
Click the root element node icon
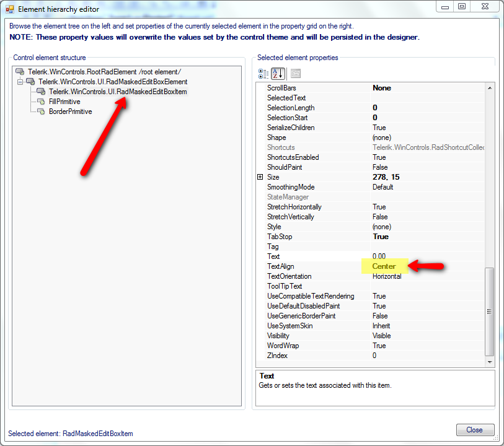pyautogui.click(x=20, y=72)
